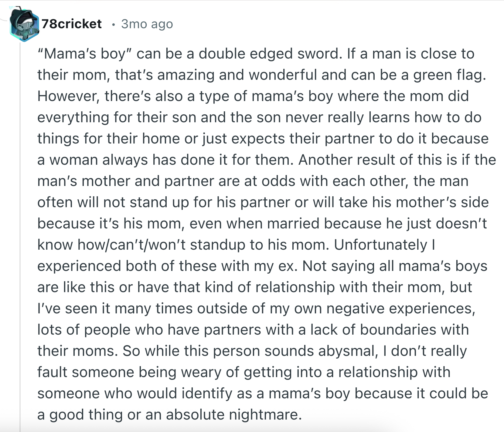Click the word "Unfortunately" in the comment
The image size is (504, 432).
tap(380, 245)
